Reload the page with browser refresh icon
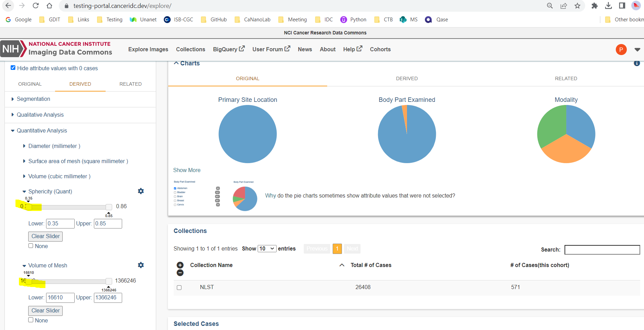This screenshot has width=644, height=330. coord(36,6)
